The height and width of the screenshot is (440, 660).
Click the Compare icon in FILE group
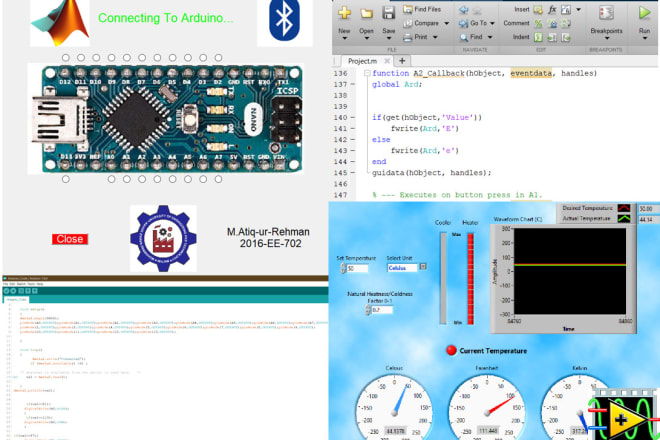tap(407, 24)
